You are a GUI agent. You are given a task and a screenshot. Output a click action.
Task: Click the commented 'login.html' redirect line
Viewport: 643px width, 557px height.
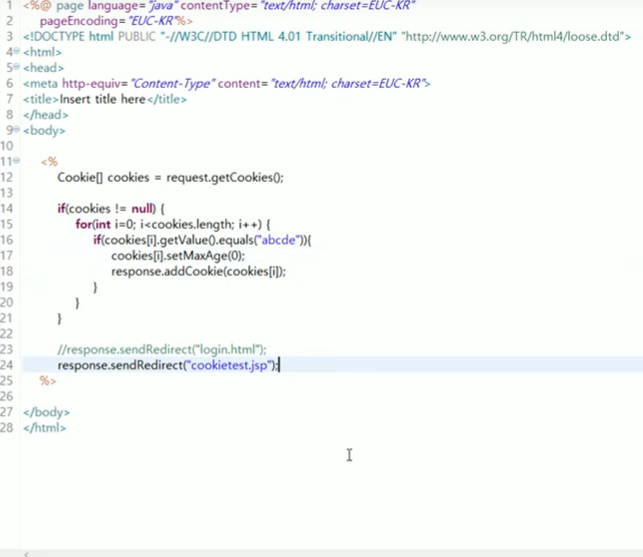coord(162,349)
